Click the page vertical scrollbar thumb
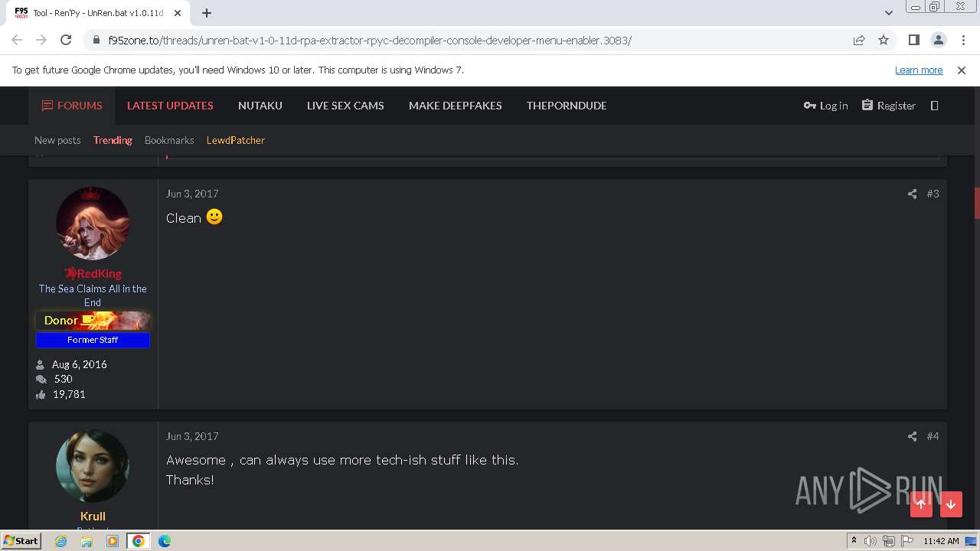 (977, 203)
